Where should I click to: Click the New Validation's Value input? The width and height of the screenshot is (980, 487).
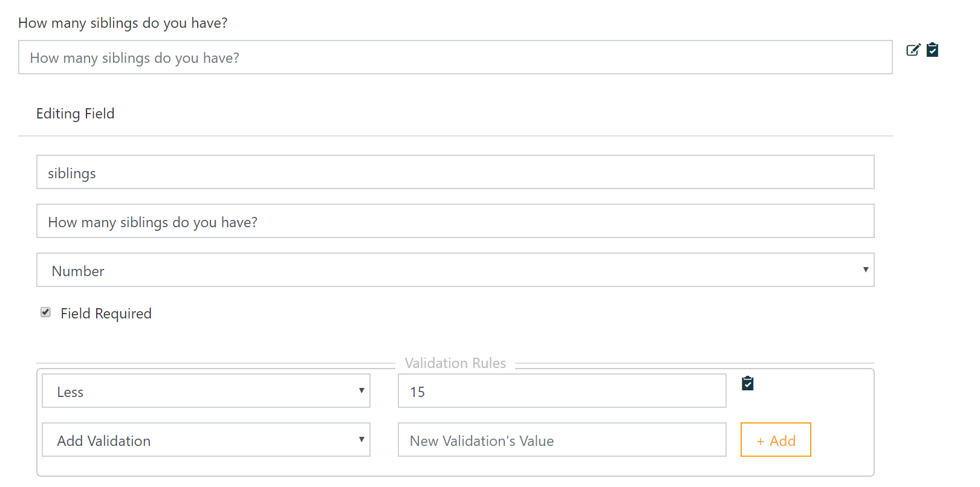562,440
